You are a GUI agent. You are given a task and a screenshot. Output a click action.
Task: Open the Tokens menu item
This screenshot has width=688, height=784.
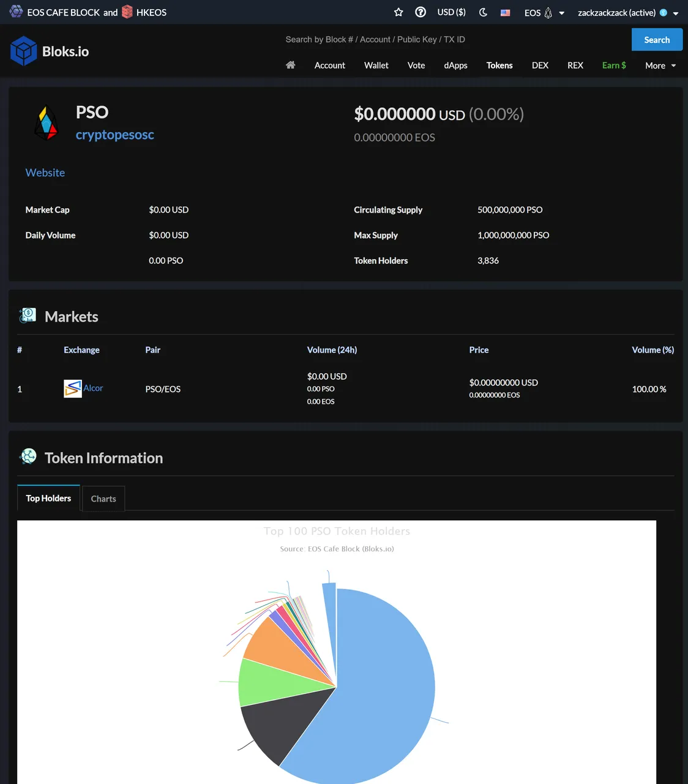[x=499, y=66]
